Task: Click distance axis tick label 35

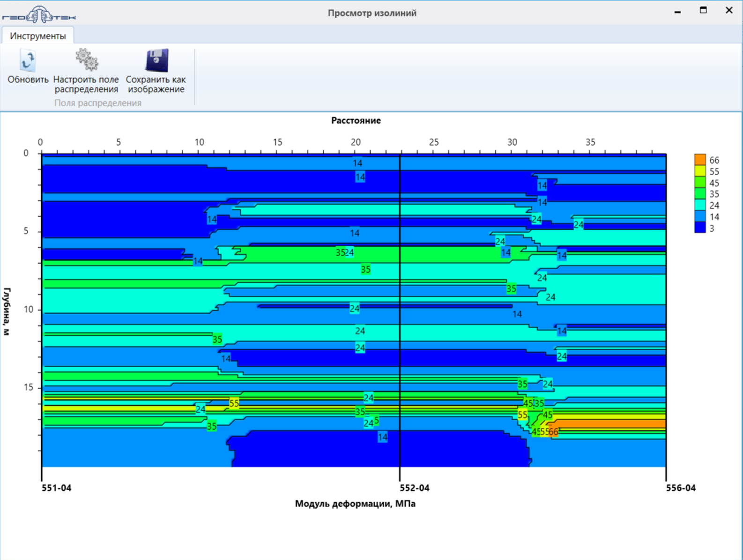Action: (590, 142)
